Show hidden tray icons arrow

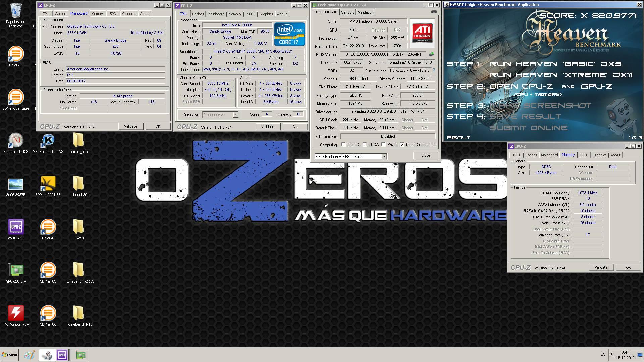pos(611,354)
